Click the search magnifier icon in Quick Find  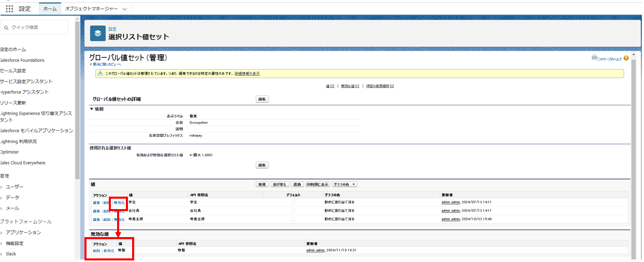[6, 27]
